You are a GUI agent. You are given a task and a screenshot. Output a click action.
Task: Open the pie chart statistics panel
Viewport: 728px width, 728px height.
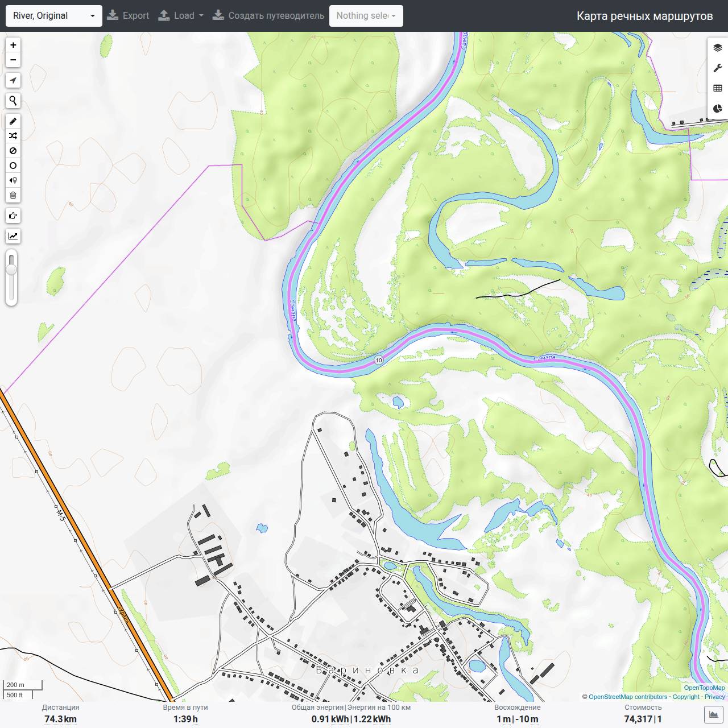pyautogui.click(x=718, y=109)
